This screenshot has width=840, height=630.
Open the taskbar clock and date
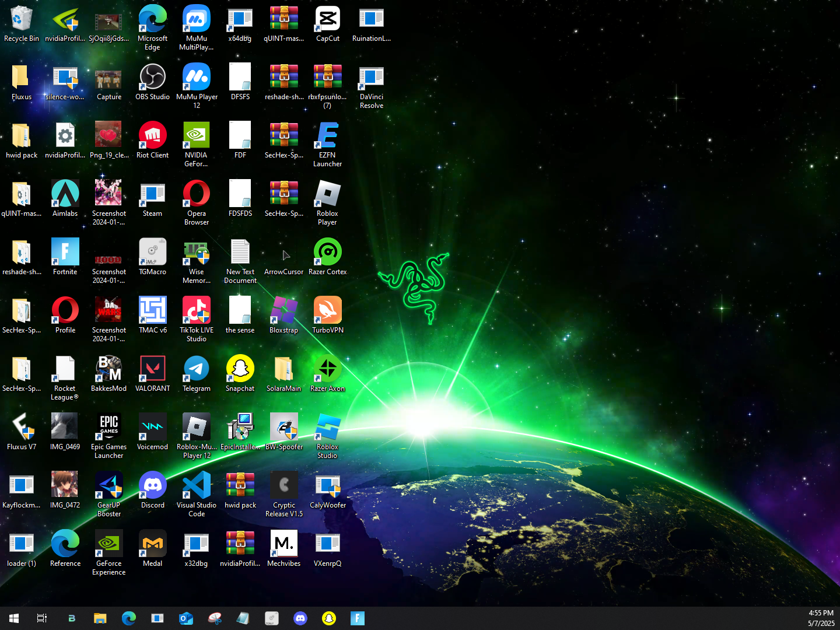[x=821, y=618]
